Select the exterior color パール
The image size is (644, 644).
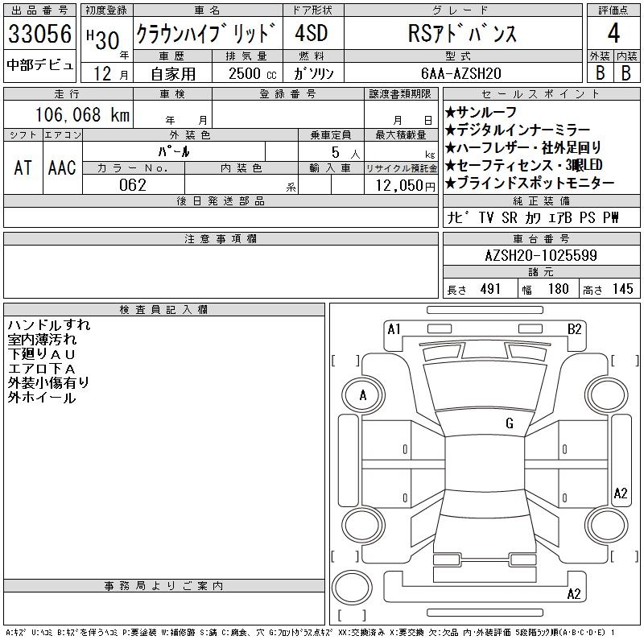174,151
